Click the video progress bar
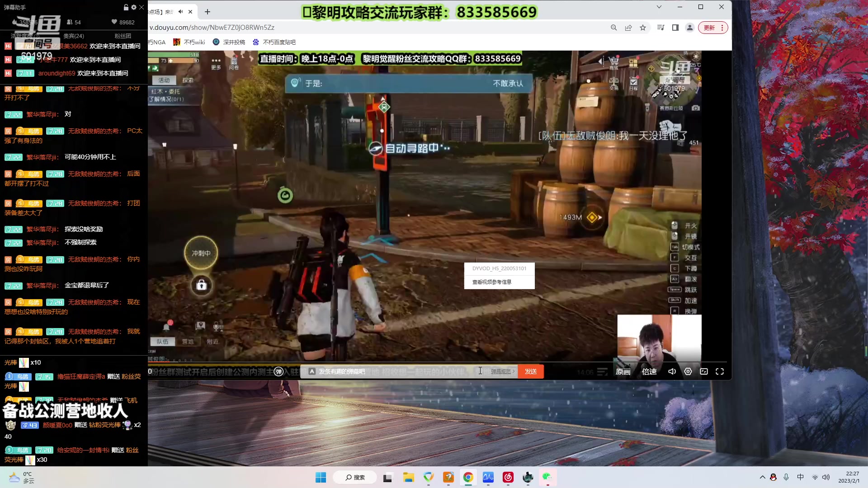 (x=437, y=362)
